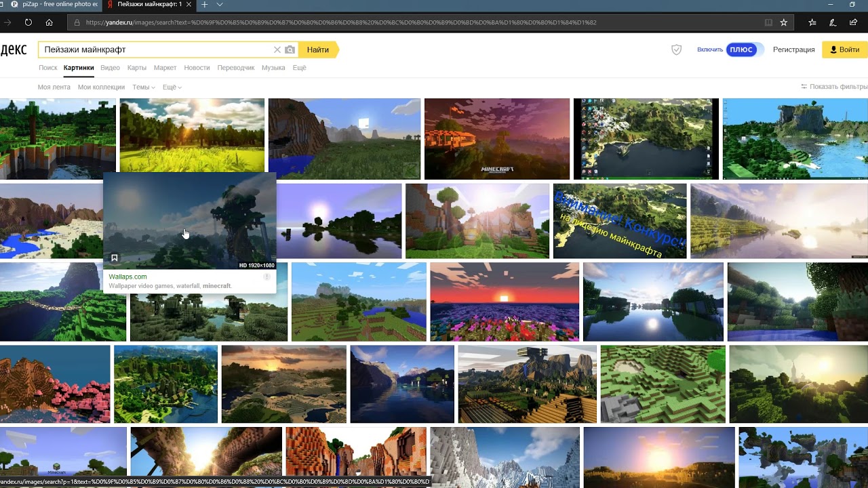Click the share page icon
The image size is (868, 488).
coord(853,22)
